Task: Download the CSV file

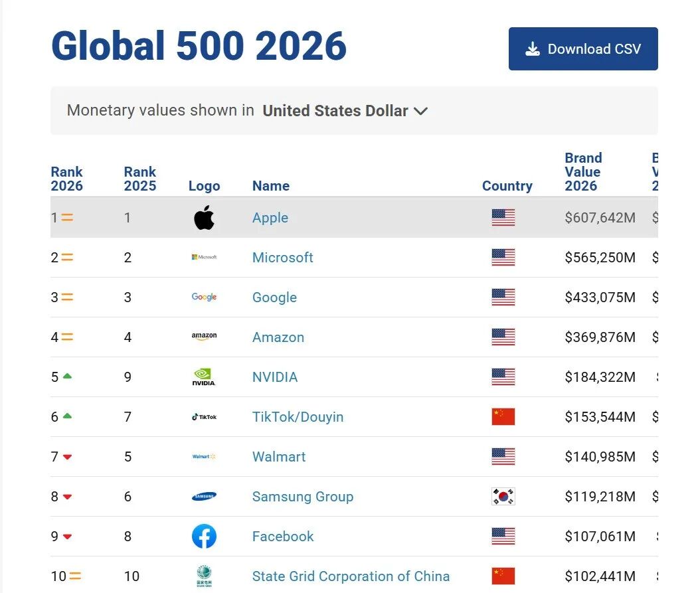Action: tap(583, 49)
